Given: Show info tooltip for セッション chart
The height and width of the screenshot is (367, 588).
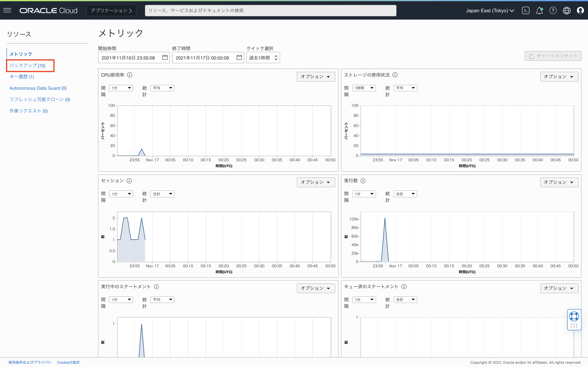Looking at the screenshot, I should coord(129,181).
